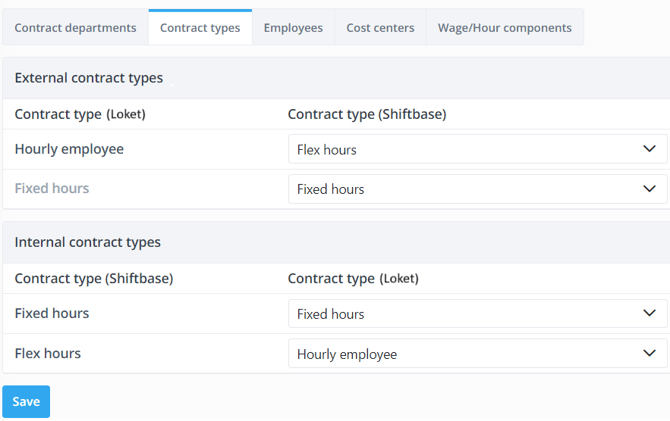
Task: Click the Fixed hours internal row label
Action: click(x=52, y=313)
